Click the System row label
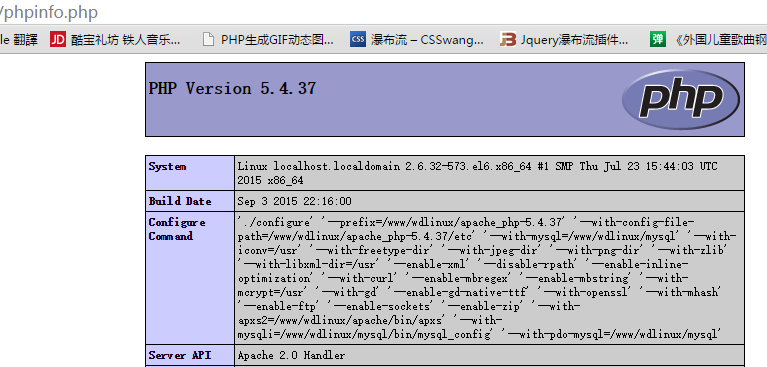Screen dimensions: 767x367 pos(167,166)
